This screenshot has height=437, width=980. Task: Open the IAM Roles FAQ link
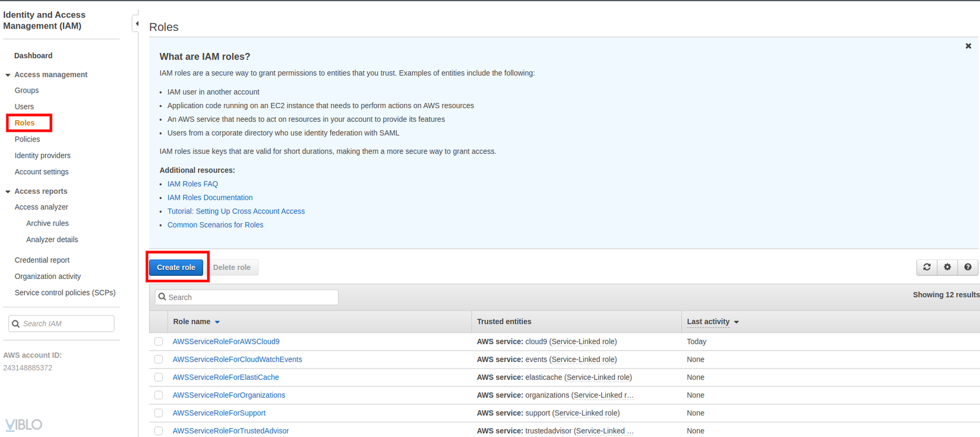[192, 184]
